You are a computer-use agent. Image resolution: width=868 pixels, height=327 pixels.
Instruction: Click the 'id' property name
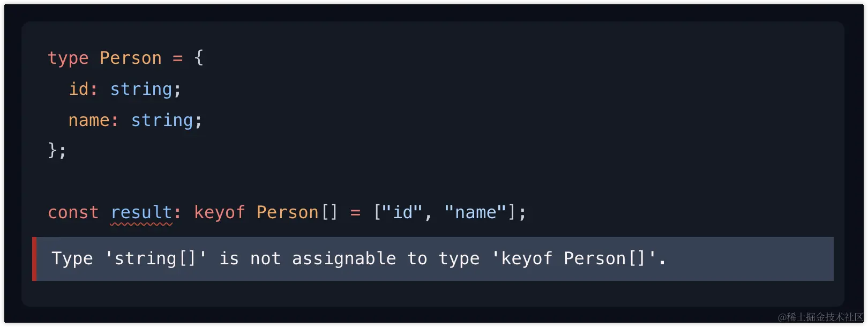[x=78, y=89]
